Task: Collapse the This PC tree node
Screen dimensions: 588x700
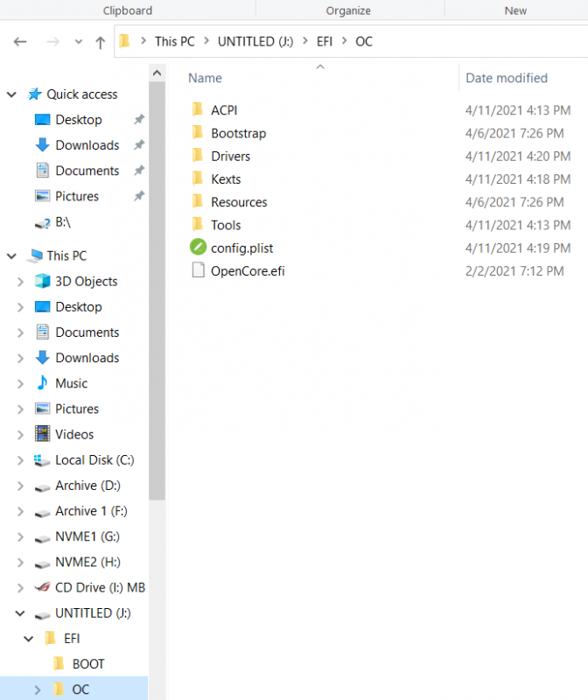Action: [11, 256]
